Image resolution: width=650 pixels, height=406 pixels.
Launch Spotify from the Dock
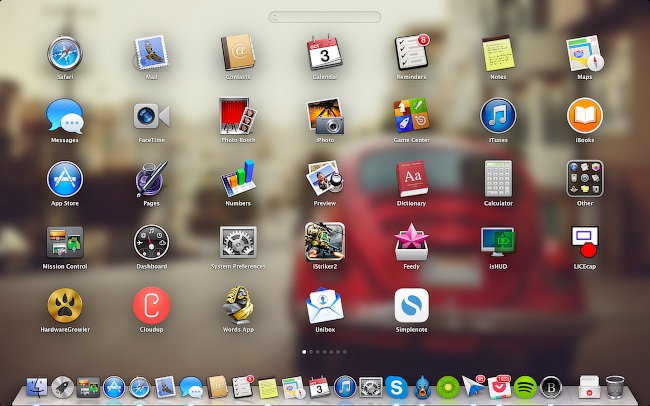click(x=525, y=387)
